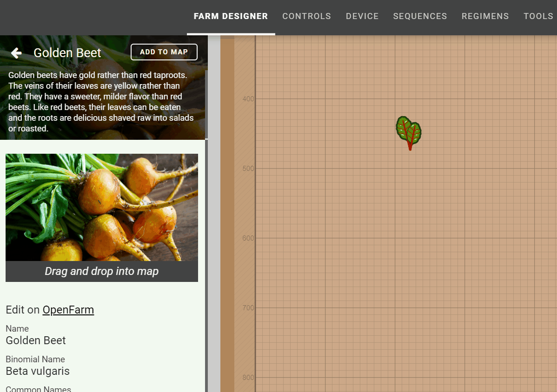Select the beet plant icon on the map

(409, 132)
